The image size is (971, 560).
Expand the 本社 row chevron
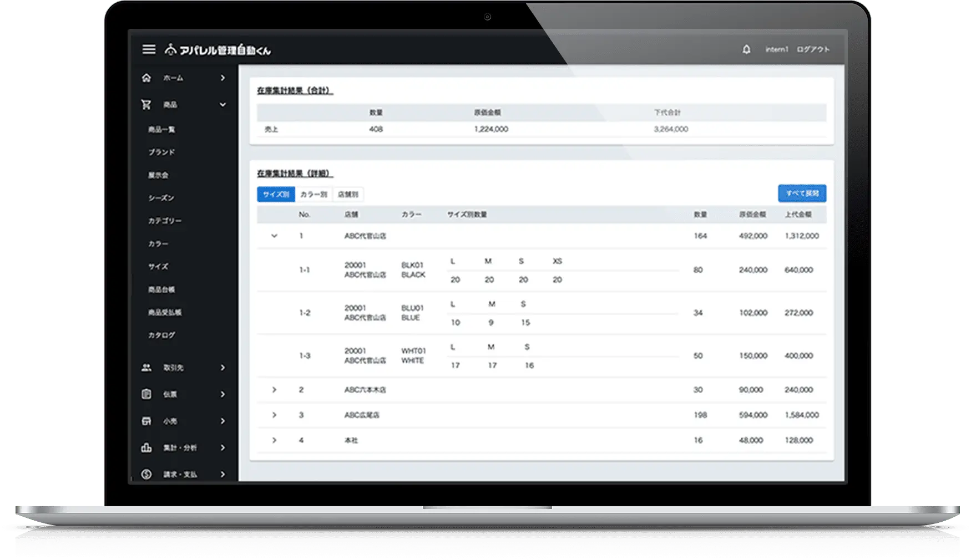tap(274, 440)
